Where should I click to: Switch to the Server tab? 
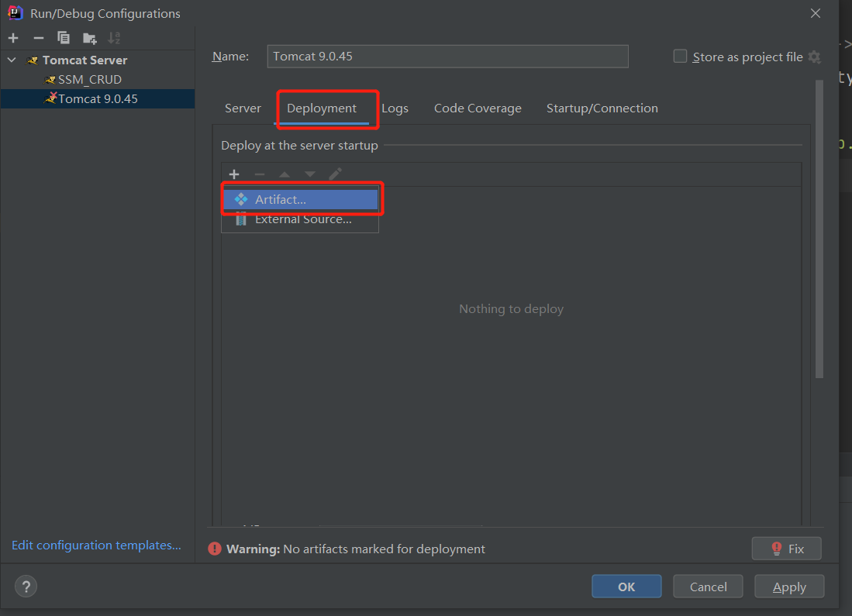pos(243,108)
